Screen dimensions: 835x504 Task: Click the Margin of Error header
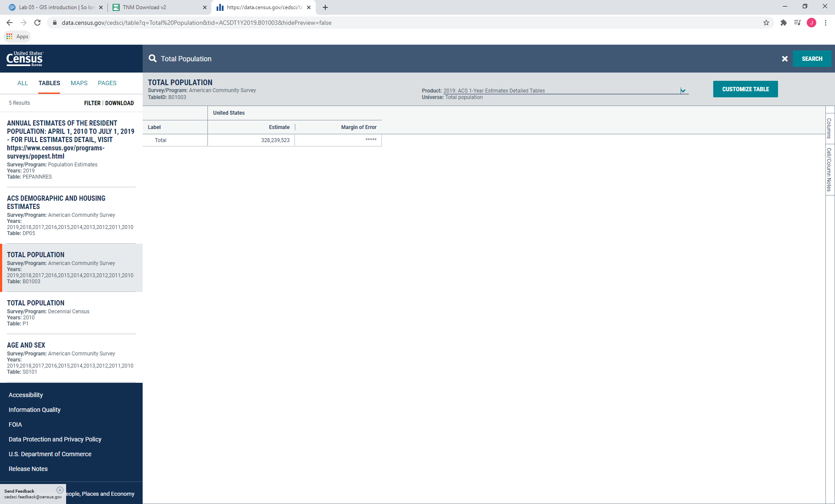338,127
